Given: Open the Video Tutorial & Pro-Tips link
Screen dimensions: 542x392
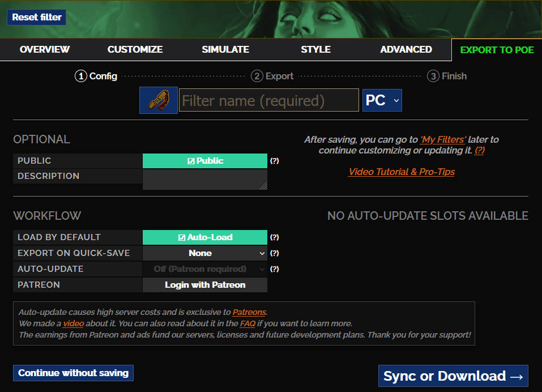Looking at the screenshot, I should [x=401, y=172].
